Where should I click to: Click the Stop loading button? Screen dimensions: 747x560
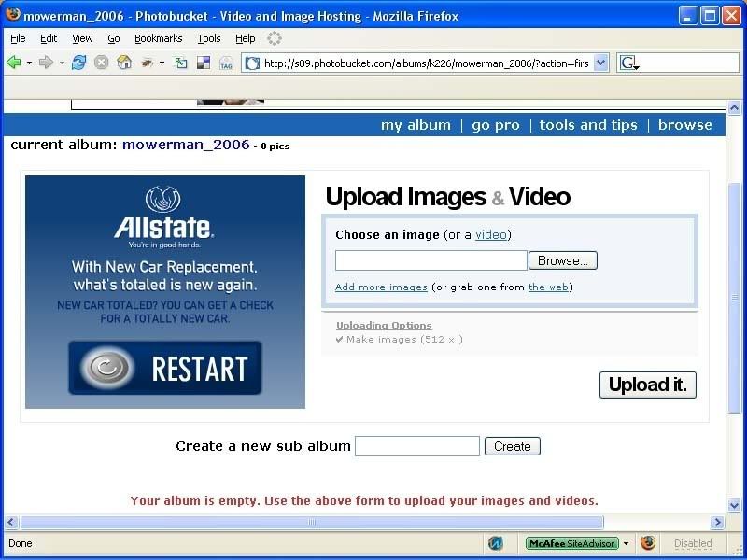coord(101,63)
